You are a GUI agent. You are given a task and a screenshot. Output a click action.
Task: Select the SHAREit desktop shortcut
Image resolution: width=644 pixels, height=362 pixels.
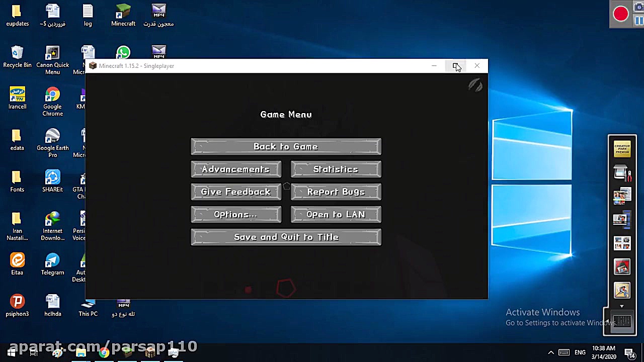tap(52, 181)
